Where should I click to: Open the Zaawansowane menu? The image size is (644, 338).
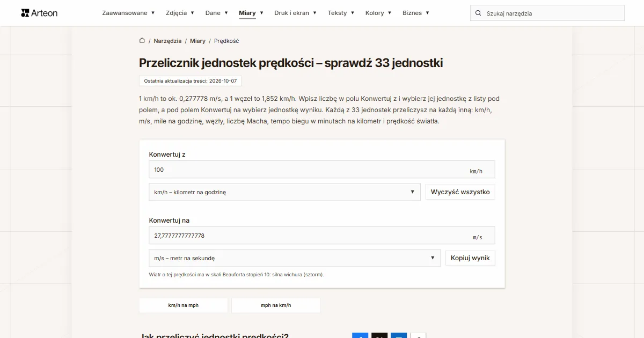tap(128, 13)
